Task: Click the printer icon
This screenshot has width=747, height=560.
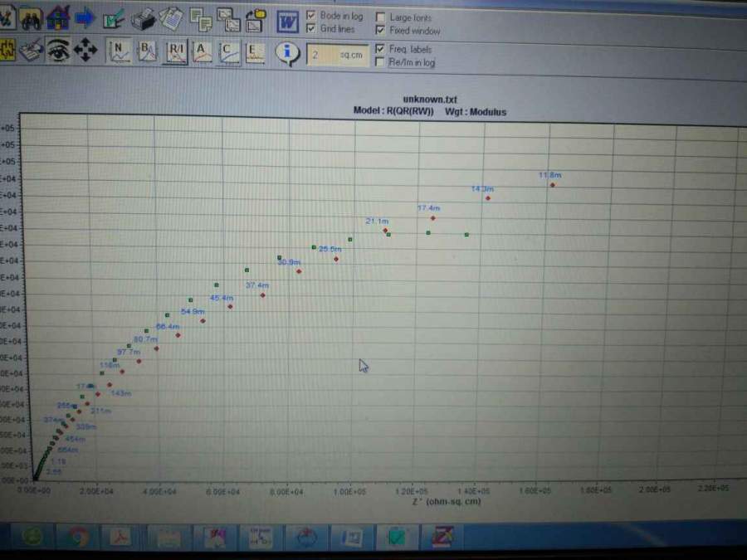Action: tap(143, 19)
